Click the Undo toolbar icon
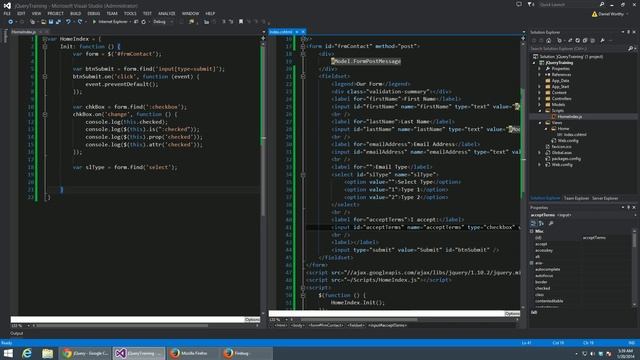Viewport: 640px width, 360px height. (68, 22)
